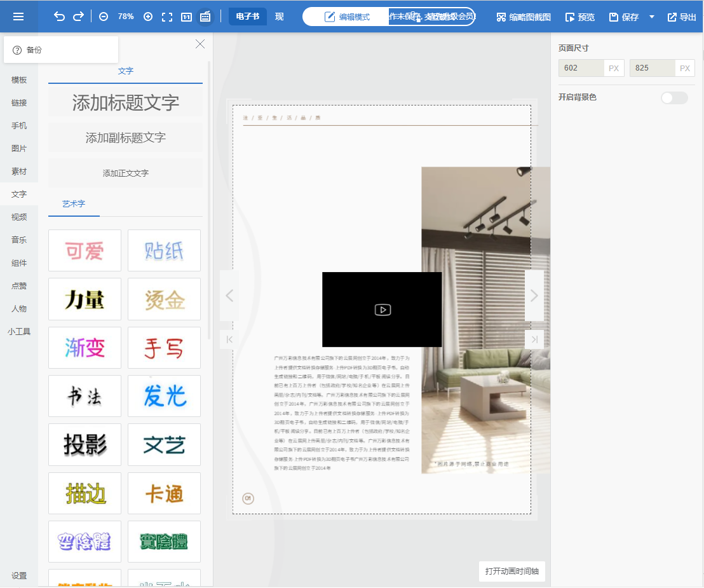
Task: Open the 点赞 likes sidebar section
Action: (19, 286)
